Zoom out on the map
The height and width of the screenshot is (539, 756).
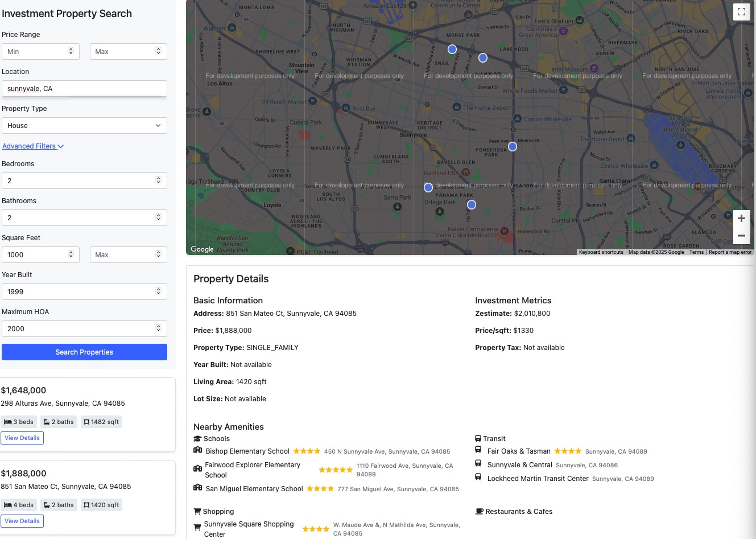pyautogui.click(x=741, y=236)
